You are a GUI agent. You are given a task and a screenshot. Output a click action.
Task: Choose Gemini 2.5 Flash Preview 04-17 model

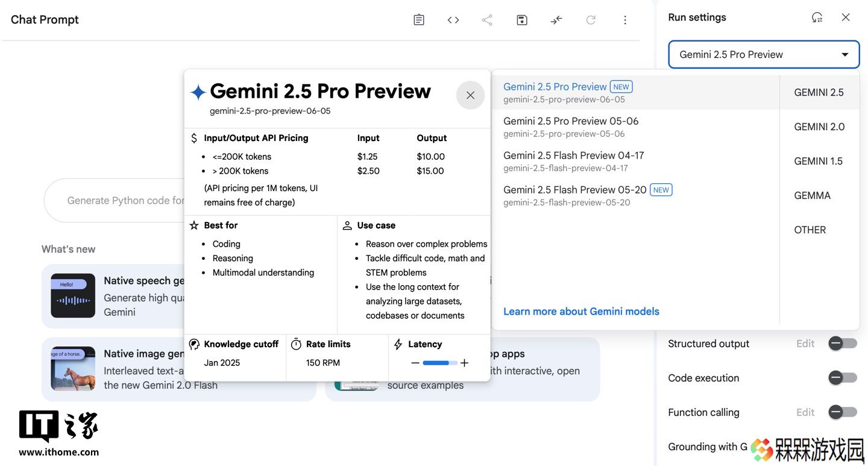pyautogui.click(x=636, y=161)
